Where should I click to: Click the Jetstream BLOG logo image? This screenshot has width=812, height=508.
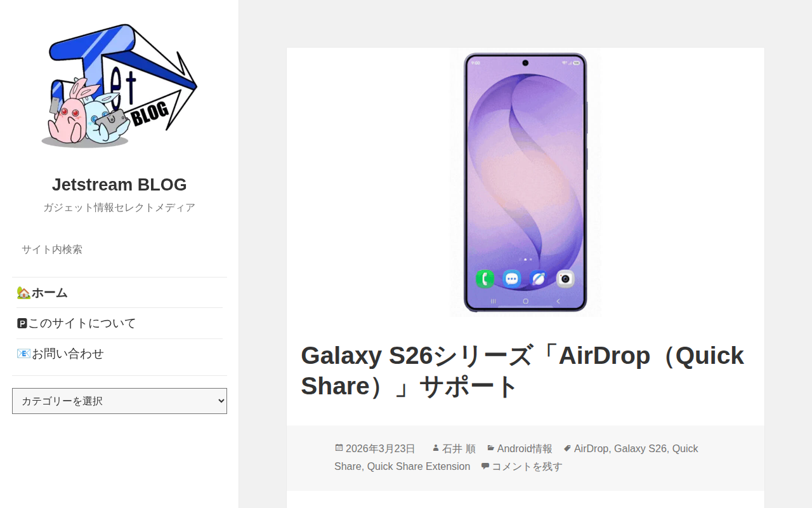tap(119, 87)
